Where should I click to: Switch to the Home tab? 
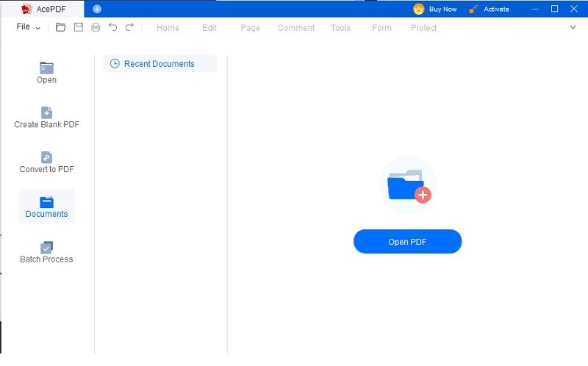click(168, 28)
